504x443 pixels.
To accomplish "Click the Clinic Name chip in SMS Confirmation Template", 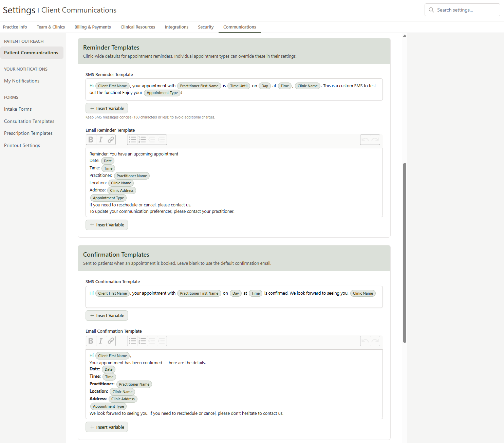I will pos(363,293).
